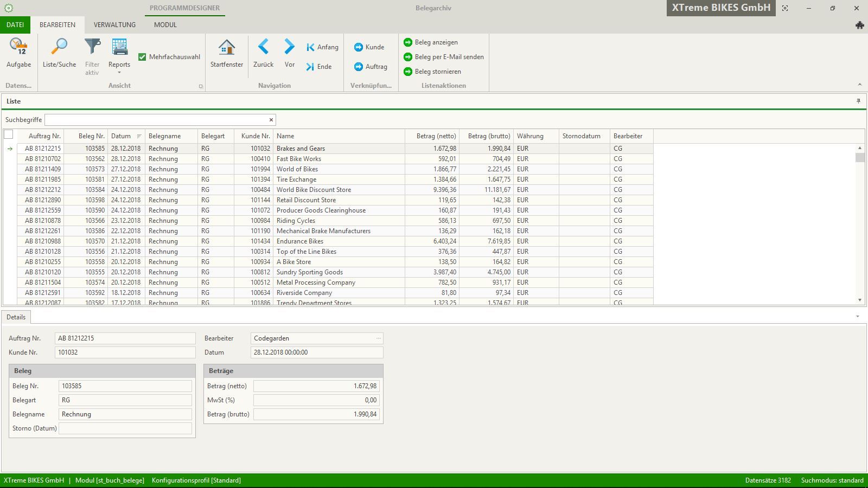Navigate back with Zurück arrow
The width and height of the screenshot is (868, 488).
[263, 47]
